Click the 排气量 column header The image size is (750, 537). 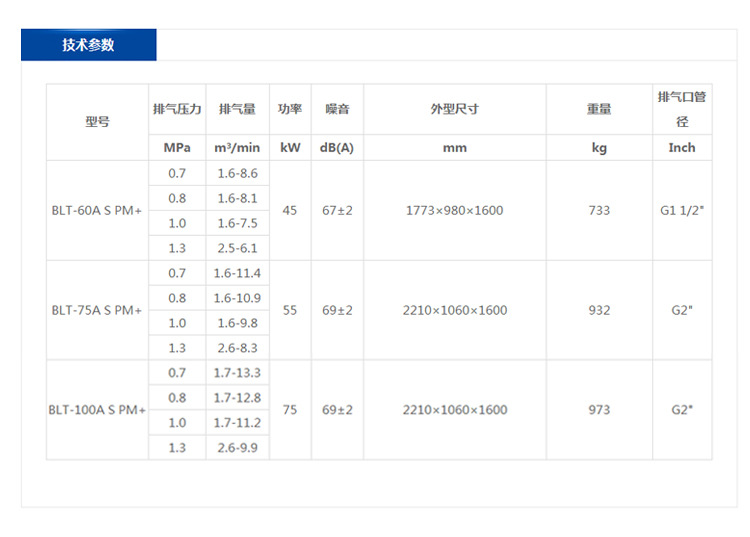[x=237, y=109]
